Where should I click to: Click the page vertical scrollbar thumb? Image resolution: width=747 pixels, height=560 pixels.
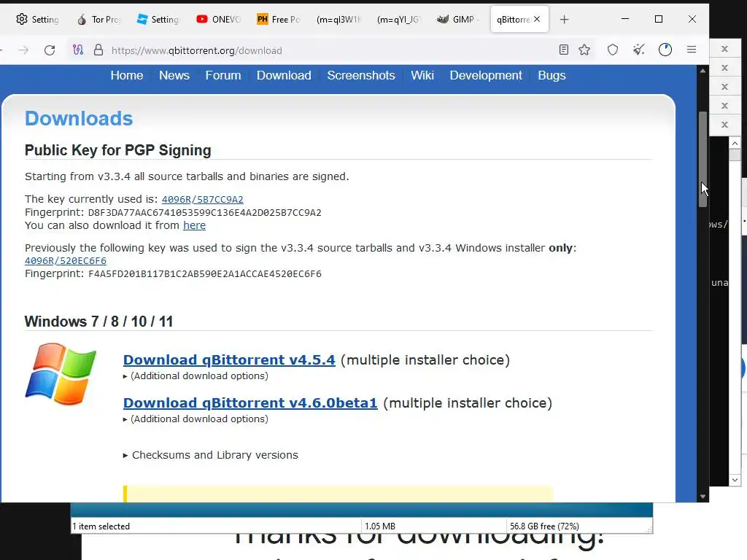click(x=703, y=159)
